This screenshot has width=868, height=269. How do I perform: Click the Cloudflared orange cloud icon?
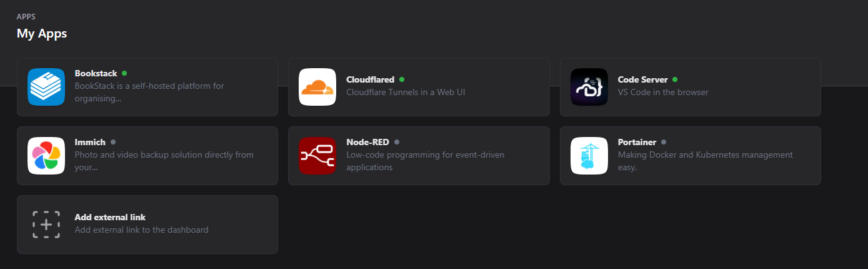pos(317,87)
